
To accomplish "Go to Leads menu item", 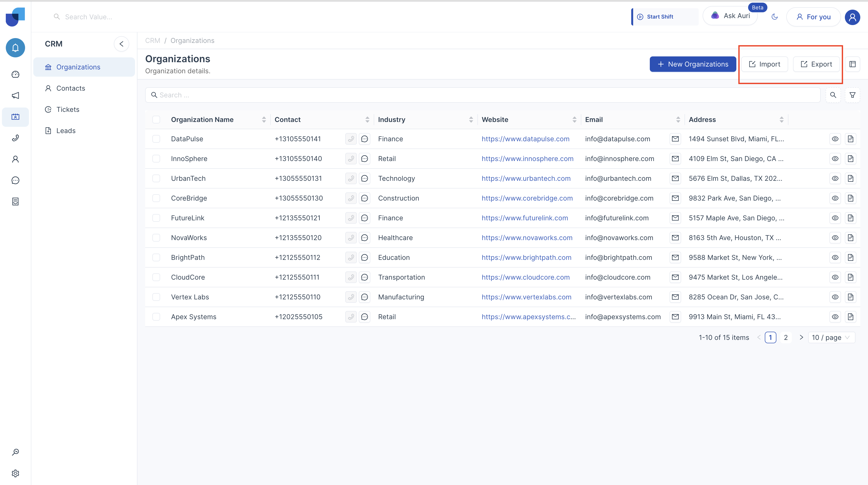I will 66,131.
